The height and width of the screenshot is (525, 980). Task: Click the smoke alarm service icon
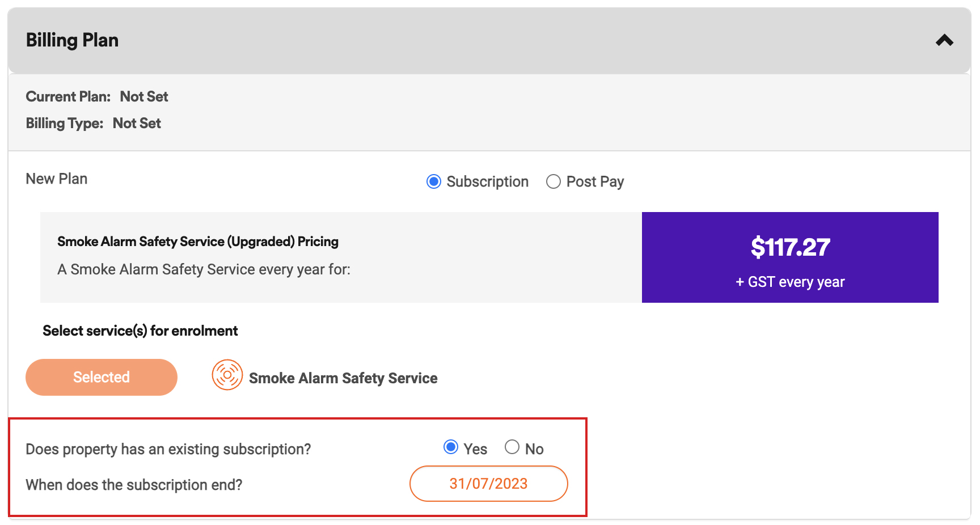coord(227,375)
